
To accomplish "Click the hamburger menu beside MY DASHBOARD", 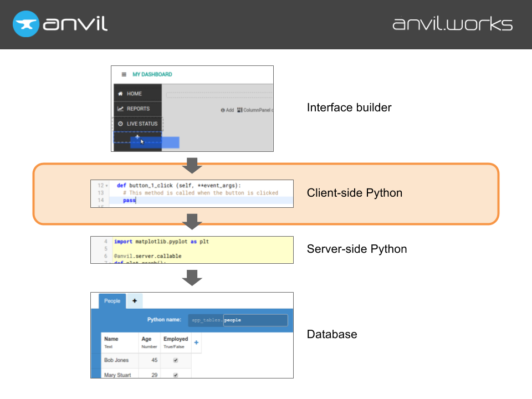I will [x=124, y=74].
